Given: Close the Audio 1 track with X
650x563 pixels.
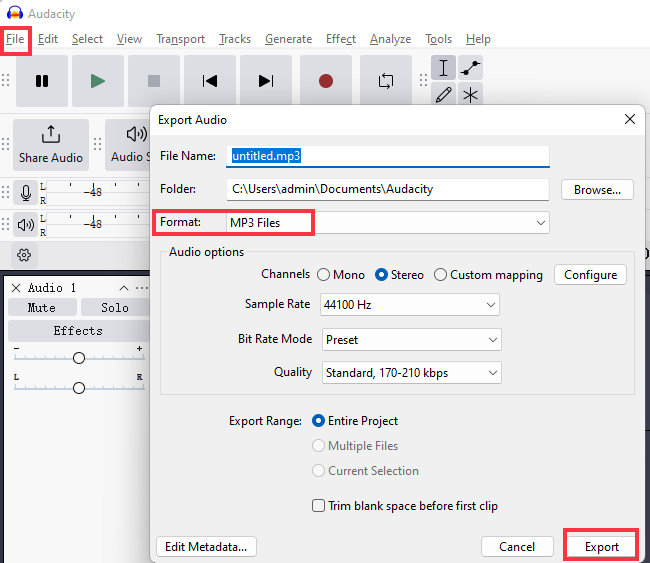Looking at the screenshot, I should tap(16, 288).
